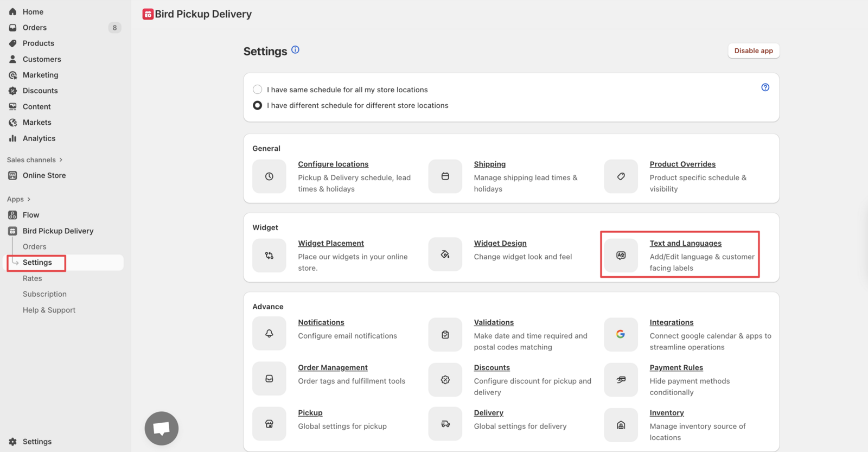
Task: Click the gear icon for store Settings
Action: (12, 442)
